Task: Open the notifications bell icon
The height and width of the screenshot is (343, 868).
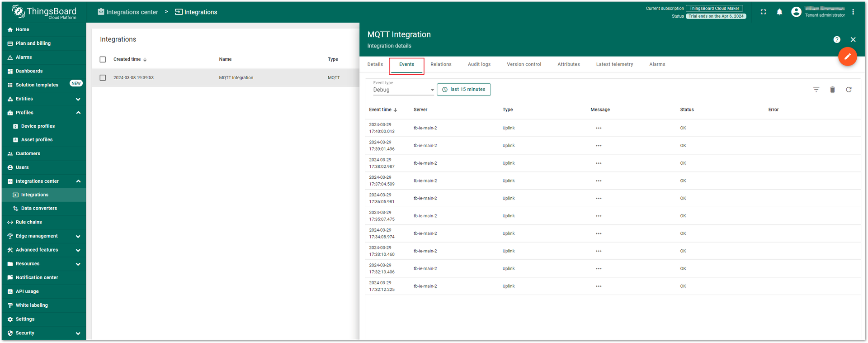Action: click(779, 12)
